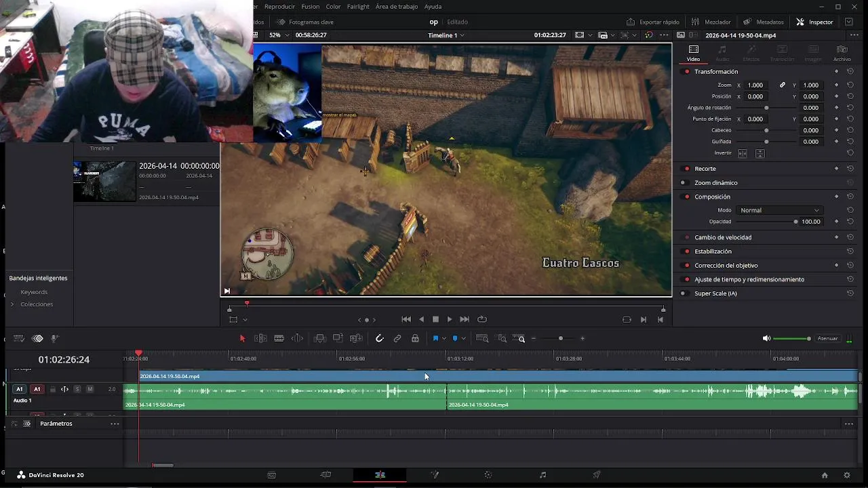The image size is (868, 488).
Task: Open the Fairlight page music icon
Action: 542,475
